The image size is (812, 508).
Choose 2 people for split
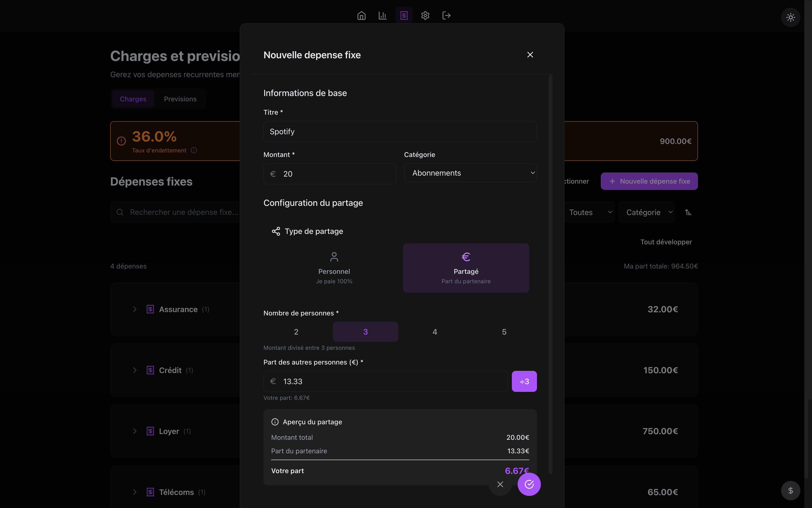tap(296, 332)
